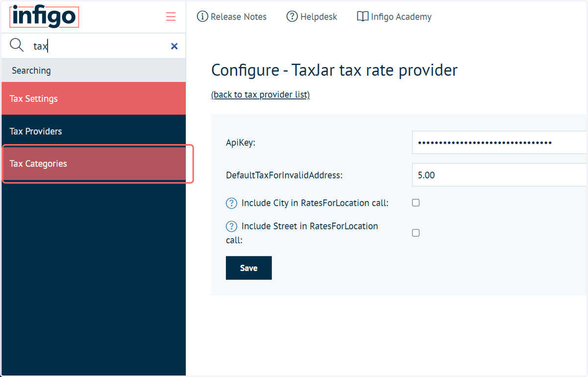Click the DefaultTaxForInvalidAddress label

coord(284,175)
